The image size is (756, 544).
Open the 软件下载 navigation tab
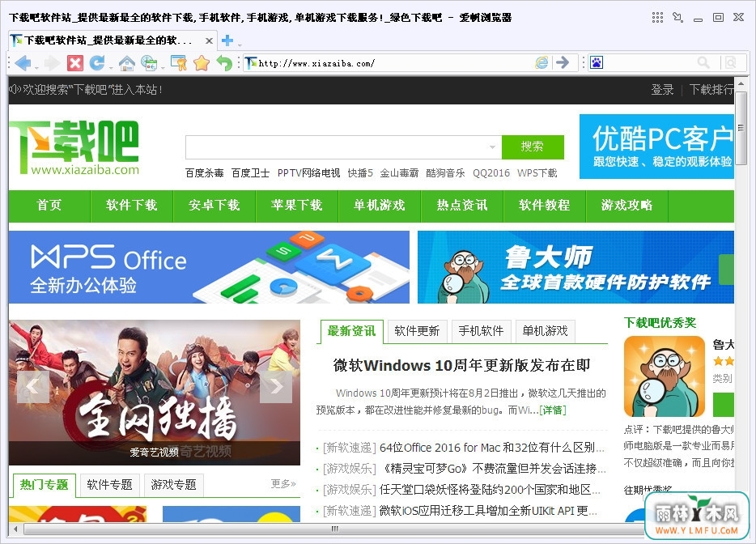tap(132, 206)
